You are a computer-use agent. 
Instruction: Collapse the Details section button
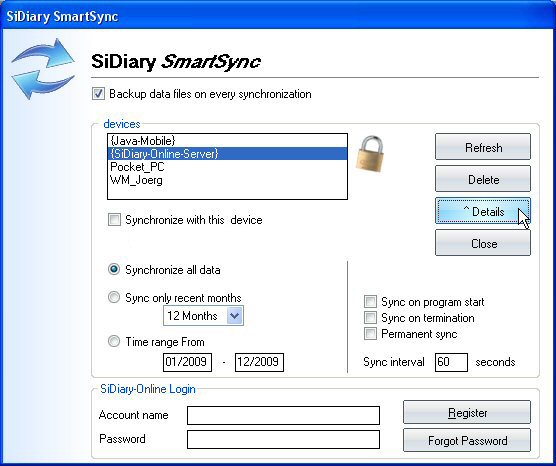[483, 211]
